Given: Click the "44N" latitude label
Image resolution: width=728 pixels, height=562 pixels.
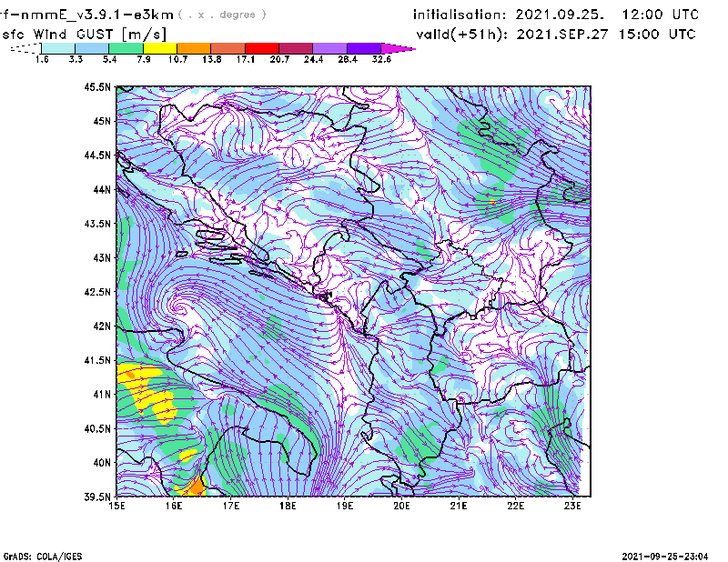Looking at the screenshot, I should click(102, 189).
